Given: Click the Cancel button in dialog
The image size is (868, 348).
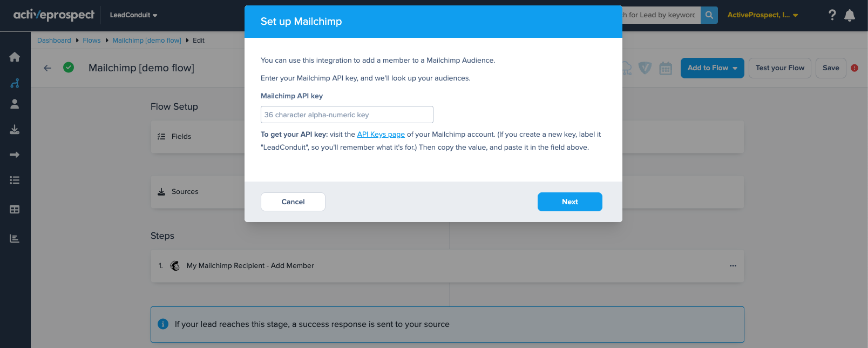Looking at the screenshot, I should (x=293, y=202).
